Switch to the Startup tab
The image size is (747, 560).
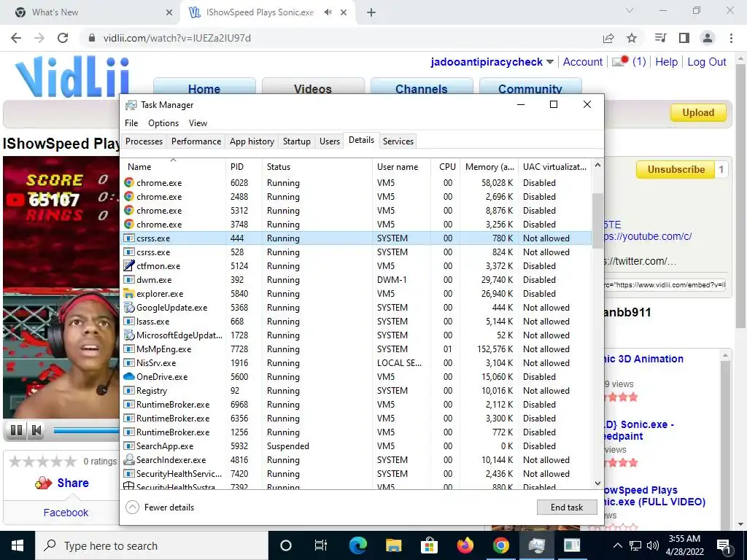click(x=297, y=141)
